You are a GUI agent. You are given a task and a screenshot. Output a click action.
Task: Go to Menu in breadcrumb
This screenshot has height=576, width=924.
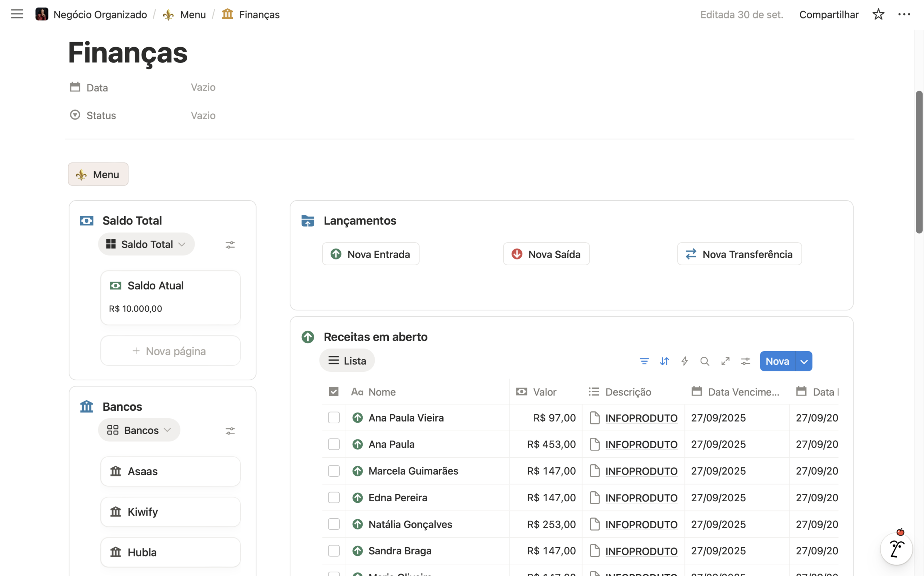click(x=192, y=14)
